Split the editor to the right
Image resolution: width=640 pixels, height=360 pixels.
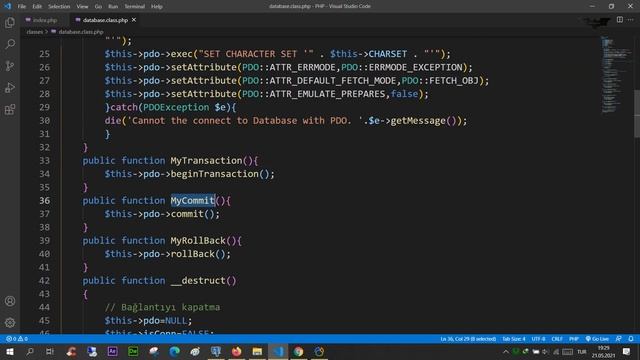point(620,20)
